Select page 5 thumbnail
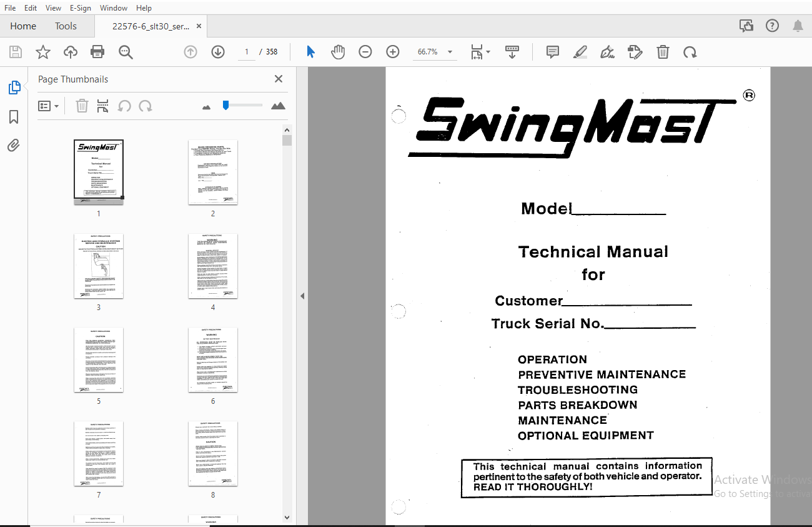The image size is (812, 527). [x=99, y=359]
